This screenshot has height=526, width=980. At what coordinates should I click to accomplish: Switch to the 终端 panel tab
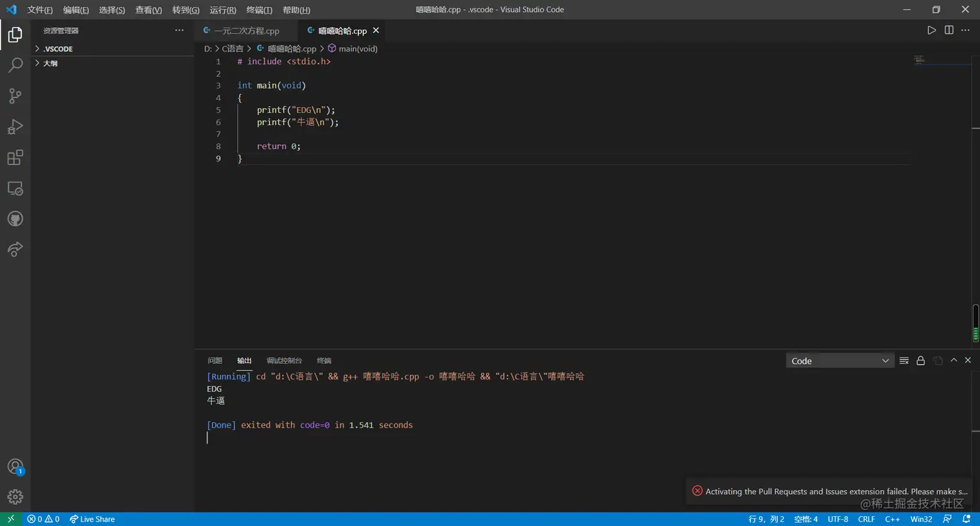pos(324,361)
